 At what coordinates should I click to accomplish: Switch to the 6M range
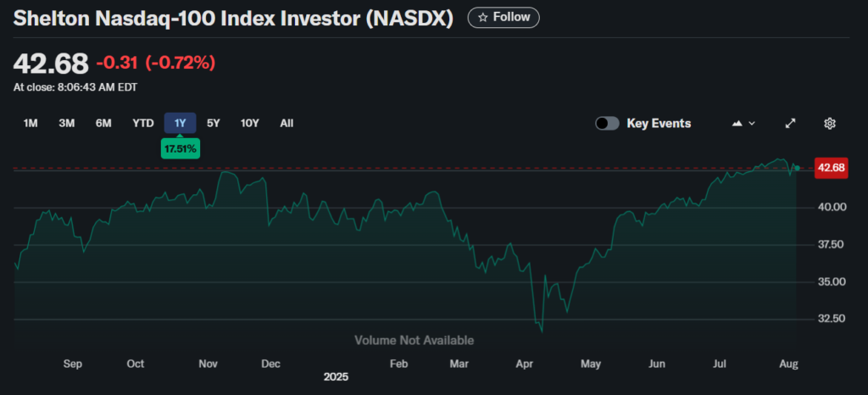click(103, 124)
